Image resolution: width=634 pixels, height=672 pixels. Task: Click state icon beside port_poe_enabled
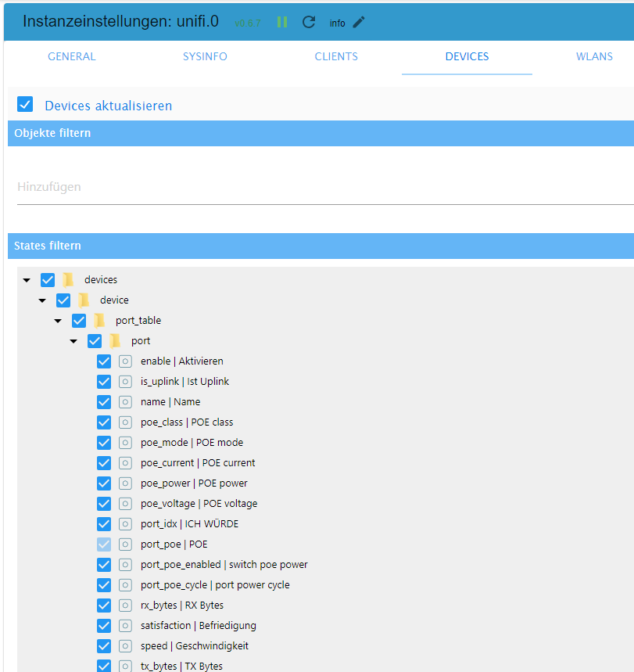[125, 565]
